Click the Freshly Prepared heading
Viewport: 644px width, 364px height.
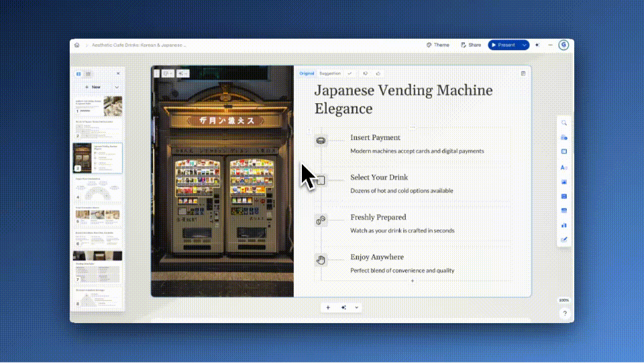tap(378, 217)
